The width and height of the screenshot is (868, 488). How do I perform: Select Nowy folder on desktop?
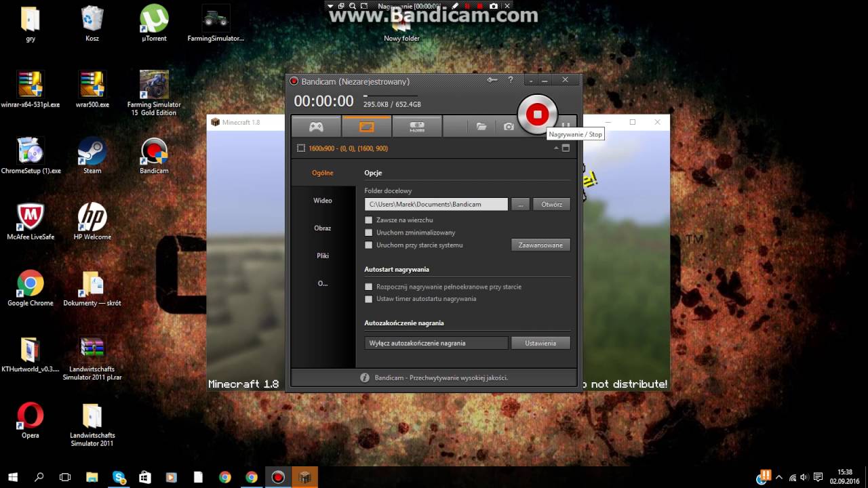click(x=401, y=29)
